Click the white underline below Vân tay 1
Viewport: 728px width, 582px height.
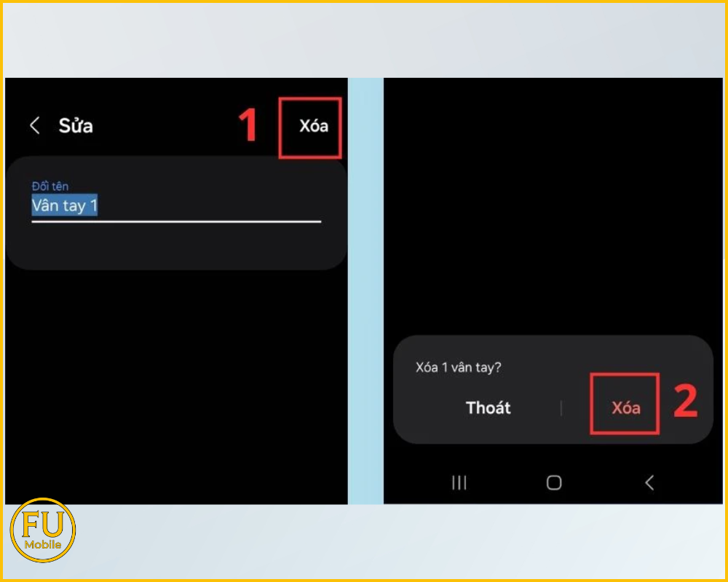pyautogui.click(x=176, y=221)
